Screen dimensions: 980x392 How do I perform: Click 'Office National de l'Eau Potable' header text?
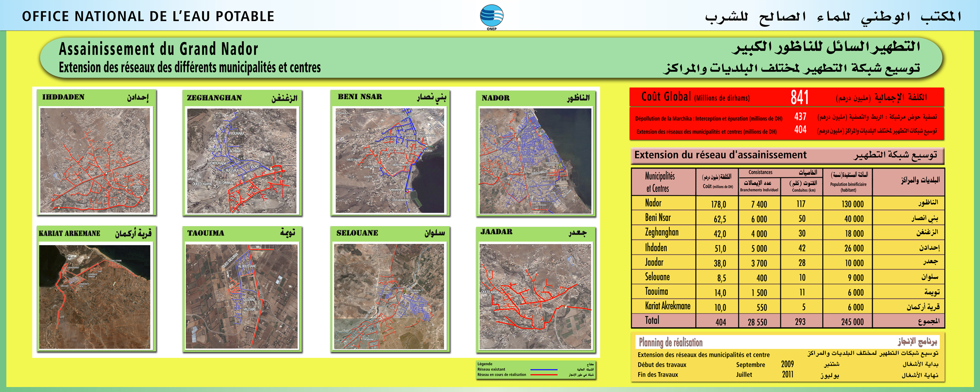pyautogui.click(x=148, y=16)
